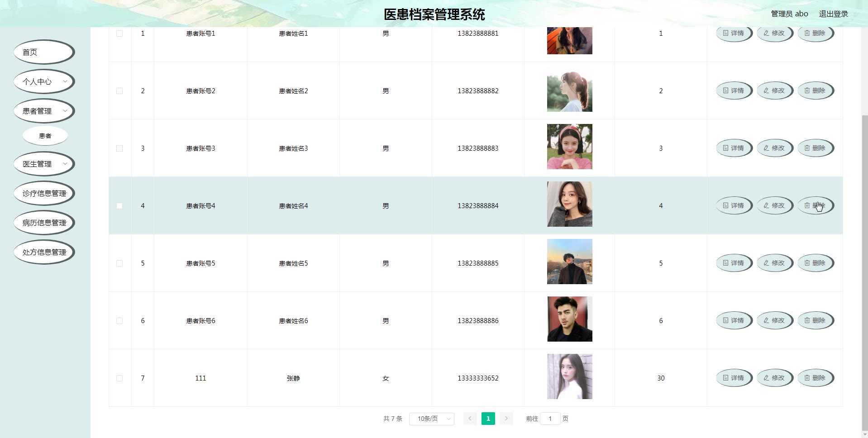Viewport: 868px width, 438px height.
Task: Open photo thumbnail of 患者姓名2
Action: tap(569, 89)
